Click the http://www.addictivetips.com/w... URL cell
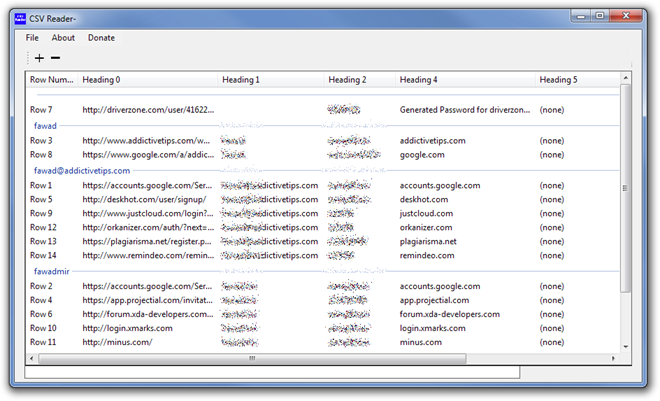660x401 pixels. click(x=146, y=141)
